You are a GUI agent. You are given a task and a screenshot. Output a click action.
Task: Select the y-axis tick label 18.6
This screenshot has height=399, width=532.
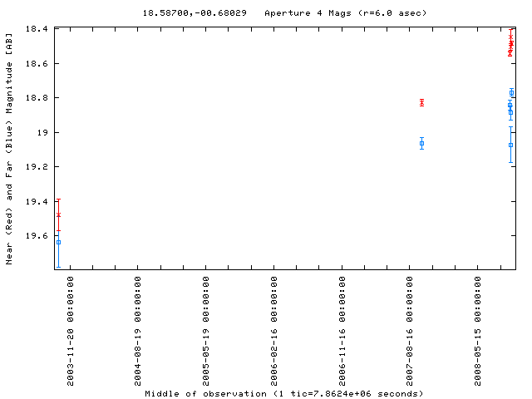37,63
